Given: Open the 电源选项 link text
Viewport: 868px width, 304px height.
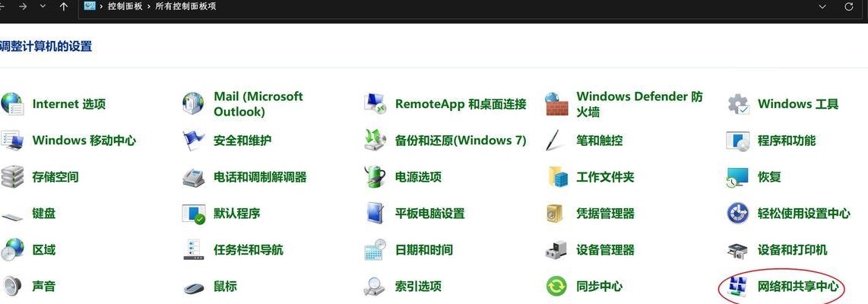Looking at the screenshot, I should pyautogui.click(x=418, y=177).
